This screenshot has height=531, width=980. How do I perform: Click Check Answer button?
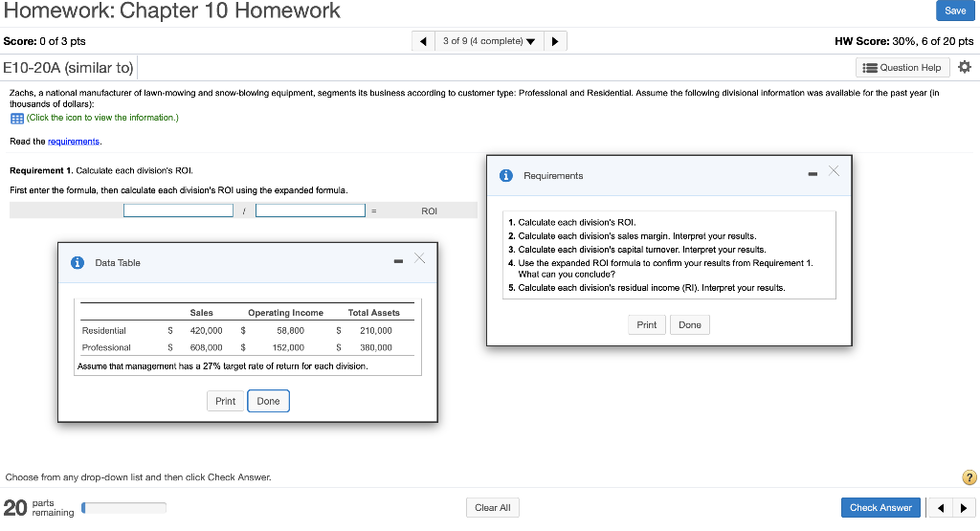880,508
